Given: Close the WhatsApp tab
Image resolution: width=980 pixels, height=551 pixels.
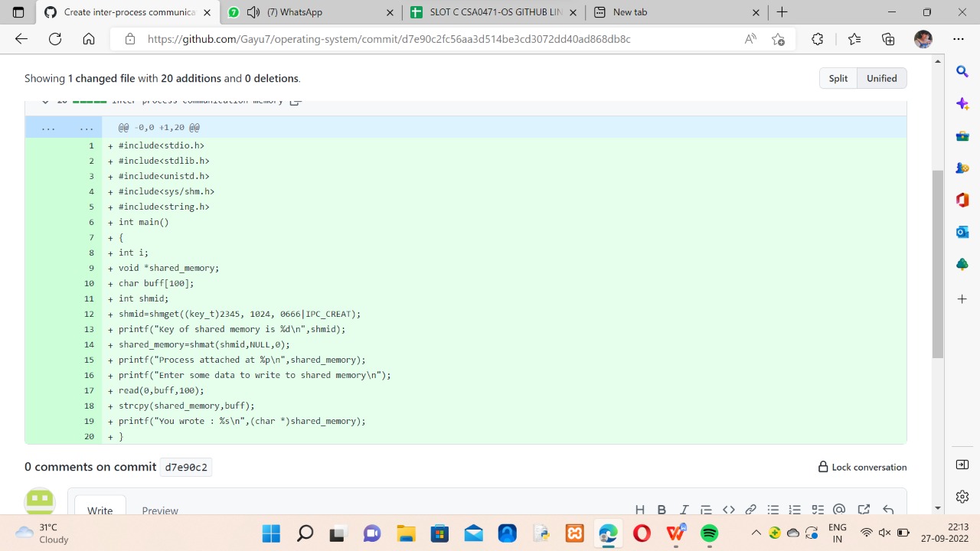Looking at the screenshot, I should 390,12.
